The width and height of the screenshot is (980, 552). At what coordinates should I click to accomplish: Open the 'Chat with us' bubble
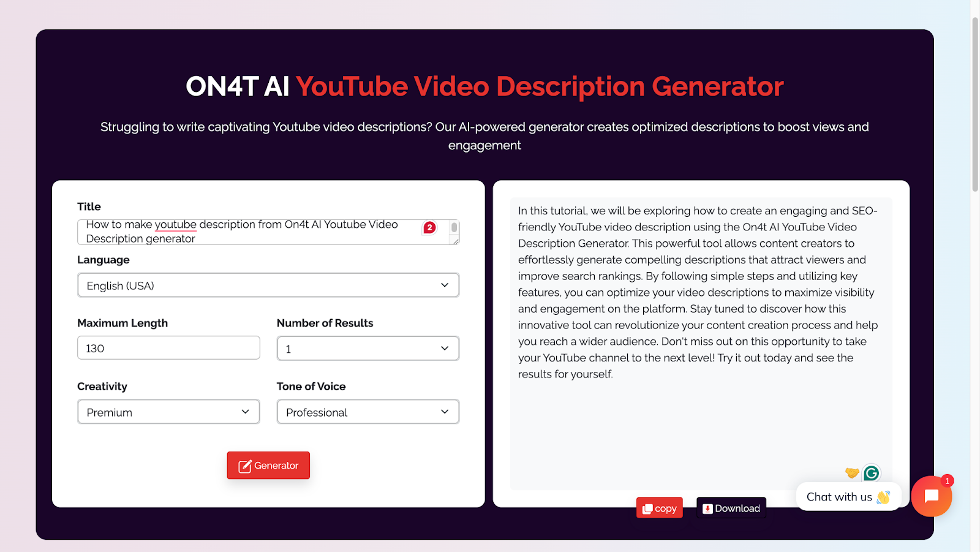pos(848,497)
